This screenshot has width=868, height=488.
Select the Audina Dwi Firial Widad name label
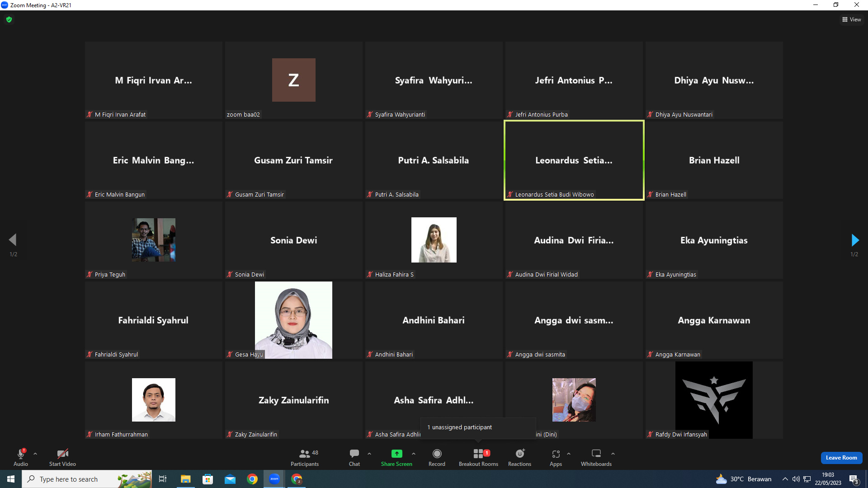(547, 274)
